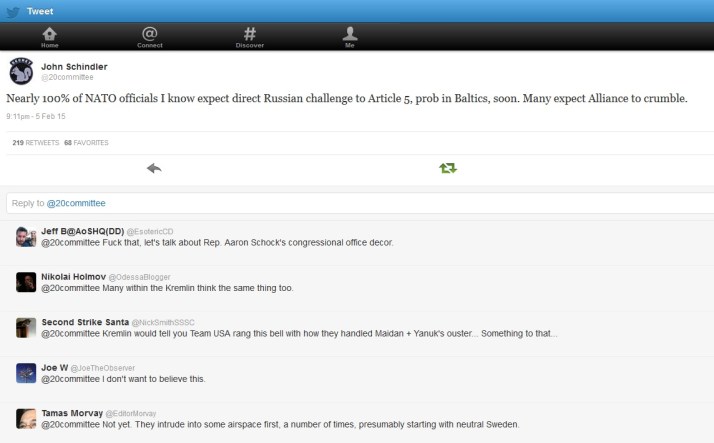714x443 pixels.
Task: Open Joe W's avatar icon
Action: [26, 373]
